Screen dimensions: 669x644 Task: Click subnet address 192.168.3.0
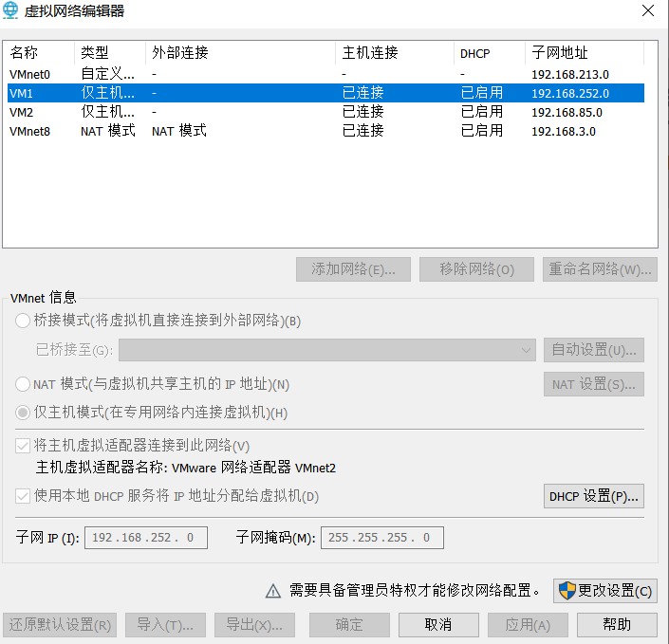[563, 131]
